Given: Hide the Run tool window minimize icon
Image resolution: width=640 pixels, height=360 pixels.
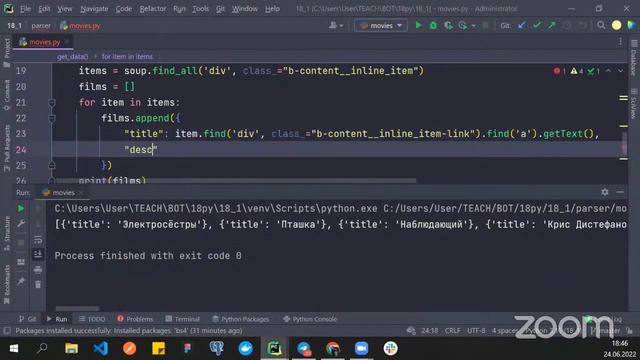Looking at the screenshot, I should [620, 192].
